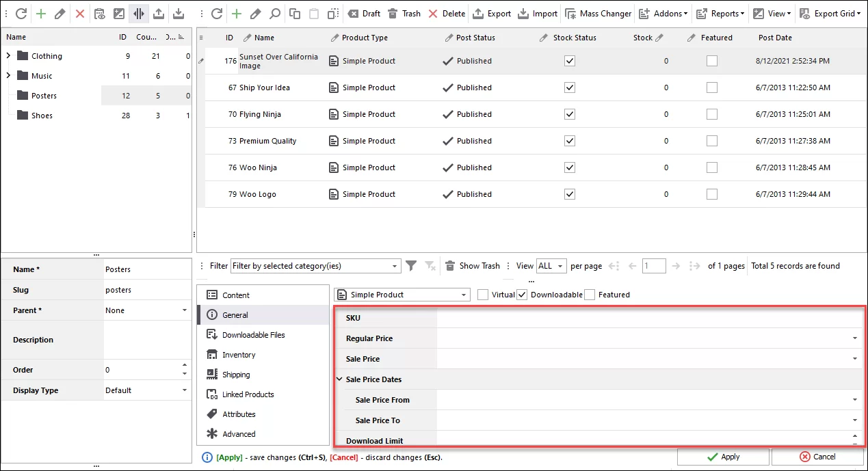Open the Simple Product type dropdown
This screenshot has width=868, height=471.
[x=464, y=294]
